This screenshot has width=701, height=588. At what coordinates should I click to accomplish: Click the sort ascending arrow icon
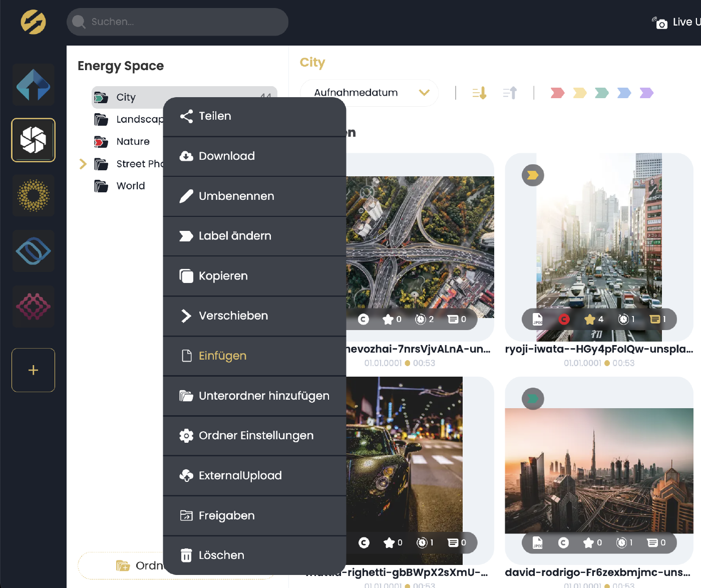(510, 93)
